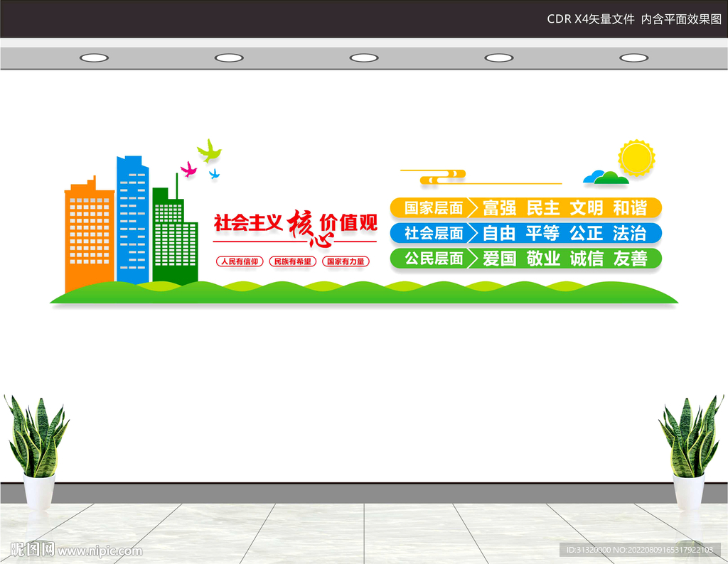Click the word 自由
The image size is (728, 564).
(500, 233)
